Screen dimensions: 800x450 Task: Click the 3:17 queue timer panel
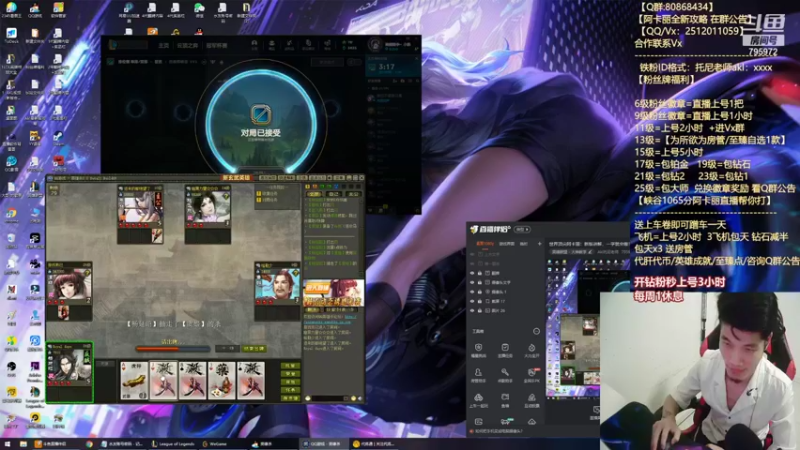click(392, 67)
